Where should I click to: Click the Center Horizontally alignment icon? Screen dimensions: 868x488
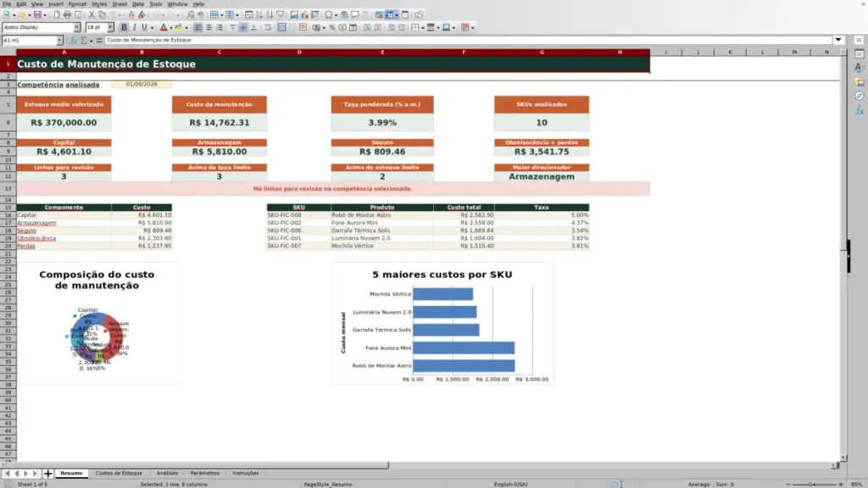(x=209, y=28)
